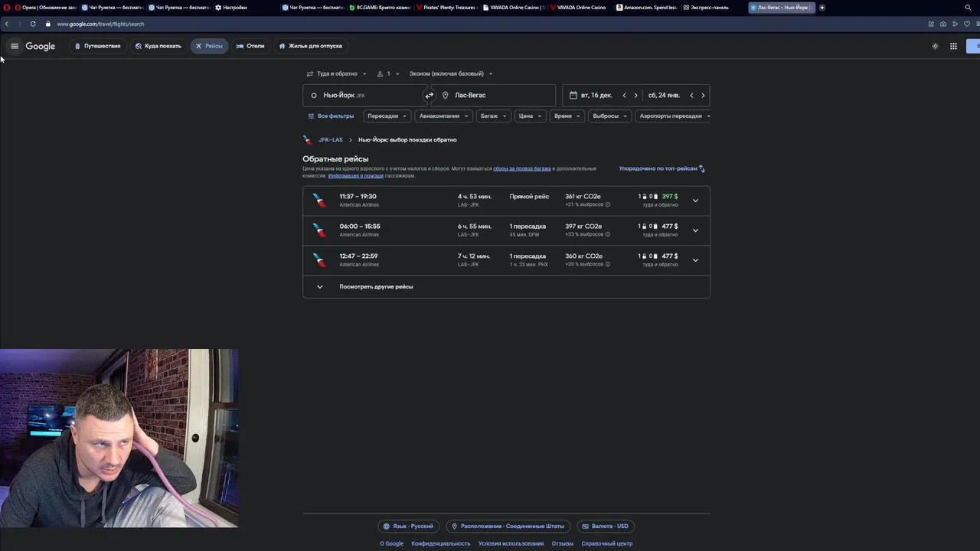This screenshot has height=551, width=980.
Task: Expand the 06:00 – 15:55 flight details
Action: pyautogui.click(x=695, y=230)
